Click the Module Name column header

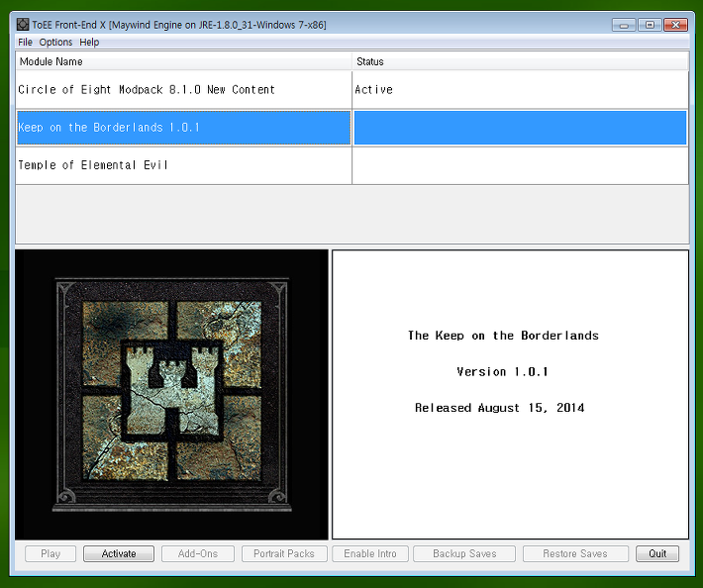pos(184,61)
